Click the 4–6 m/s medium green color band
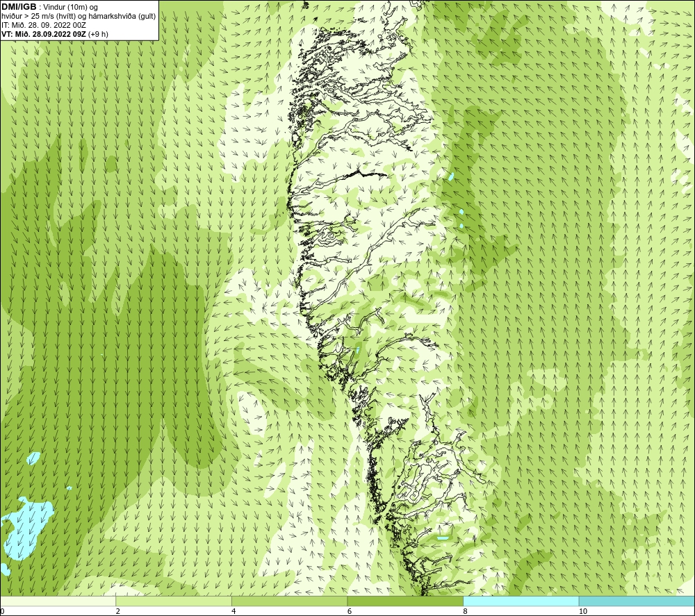695x616 pixels. click(x=289, y=601)
